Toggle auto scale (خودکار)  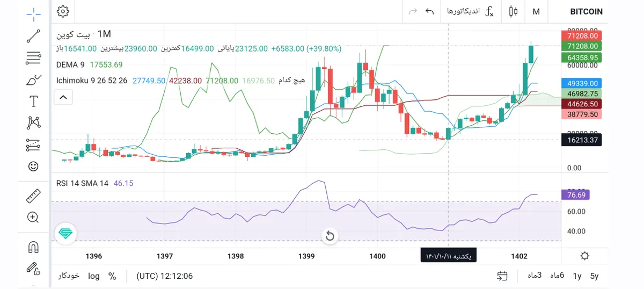[x=69, y=276]
